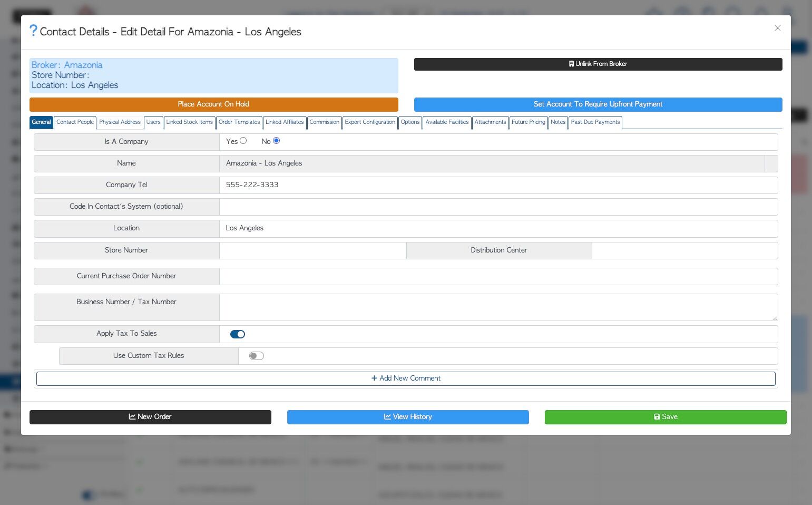Select No for Is A Company
Image resolution: width=812 pixels, height=505 pixels.
pos(276,141)
